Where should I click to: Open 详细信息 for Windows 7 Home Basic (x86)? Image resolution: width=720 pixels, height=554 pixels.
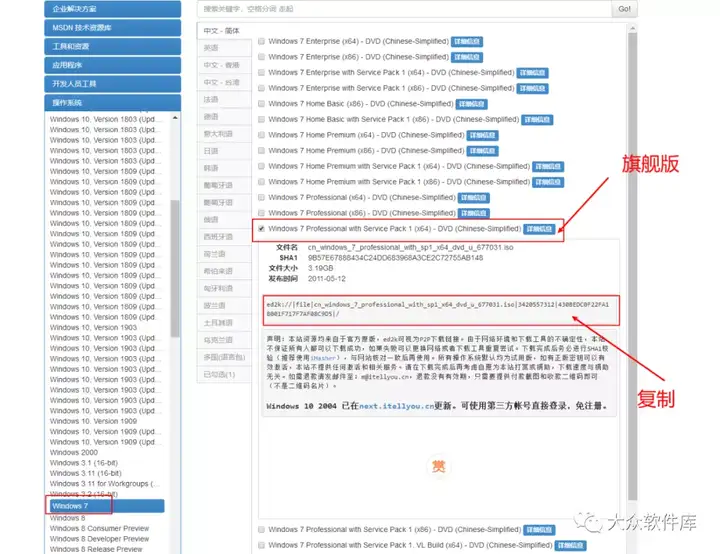click(472, 104)
